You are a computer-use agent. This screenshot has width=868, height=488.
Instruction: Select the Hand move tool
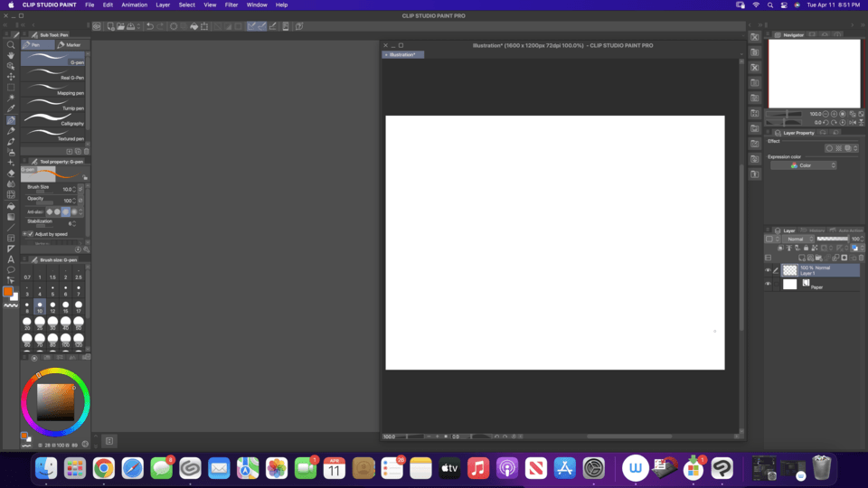(11, 55)
